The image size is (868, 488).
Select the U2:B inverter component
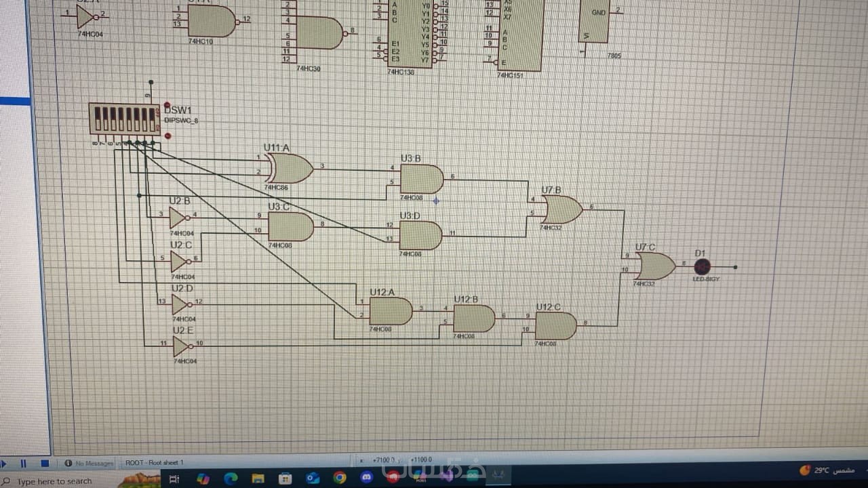[179, 217]
